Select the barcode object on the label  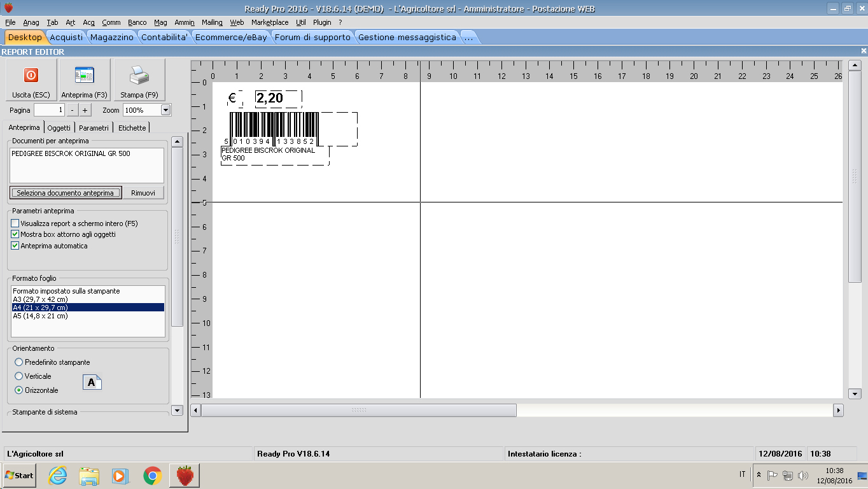click(293, 129)
